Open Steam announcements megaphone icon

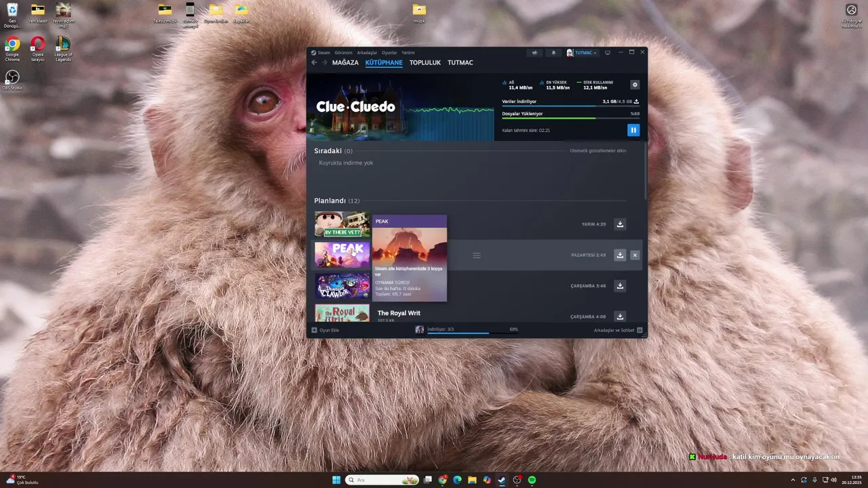(x=534, y=53)
